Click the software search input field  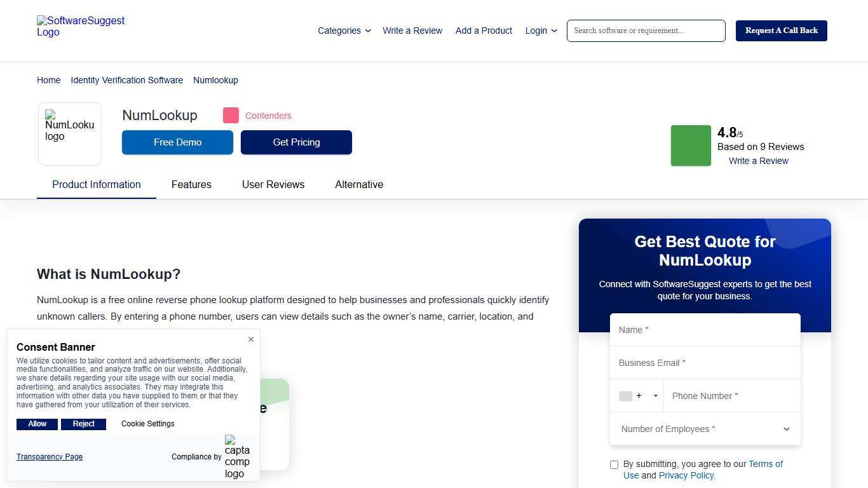point(646,30)
